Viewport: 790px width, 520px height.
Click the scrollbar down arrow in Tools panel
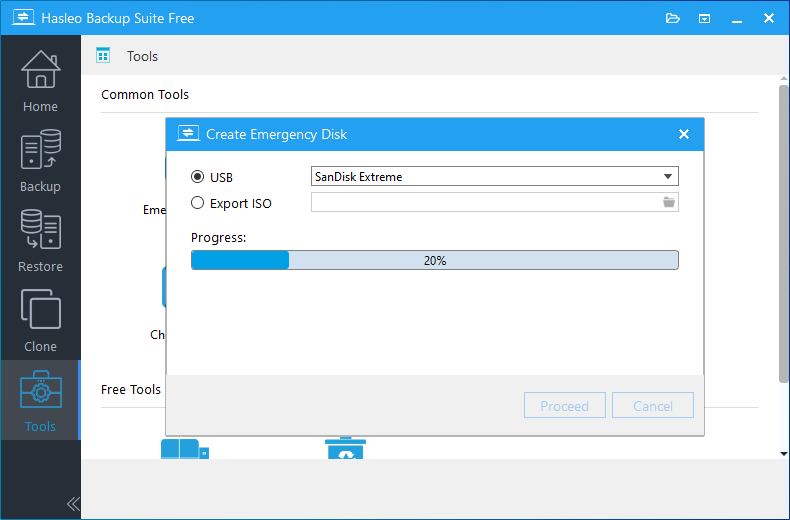pos(784,453)
